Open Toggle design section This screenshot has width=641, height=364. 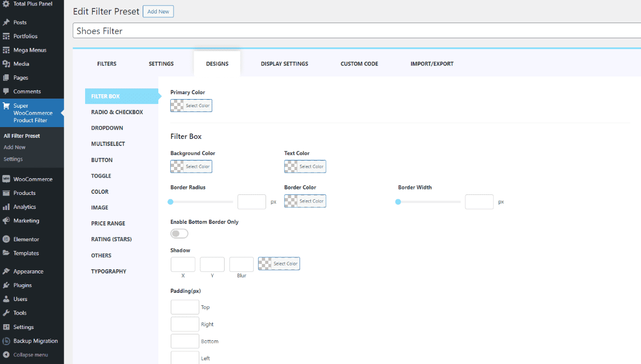[101, 176]
